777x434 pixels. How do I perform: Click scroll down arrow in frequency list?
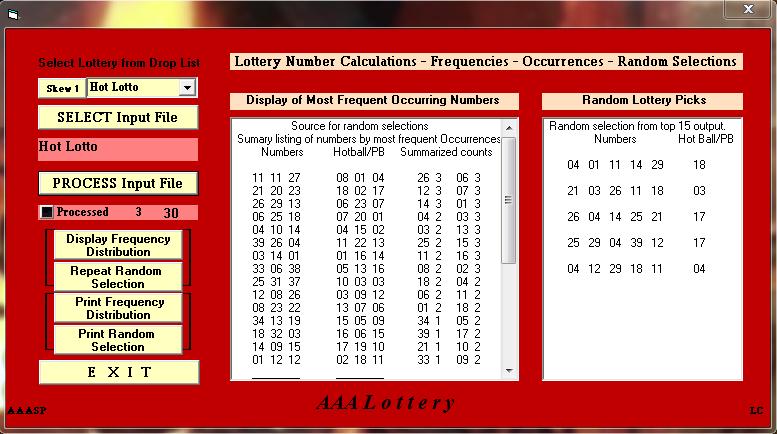point(509,371)
